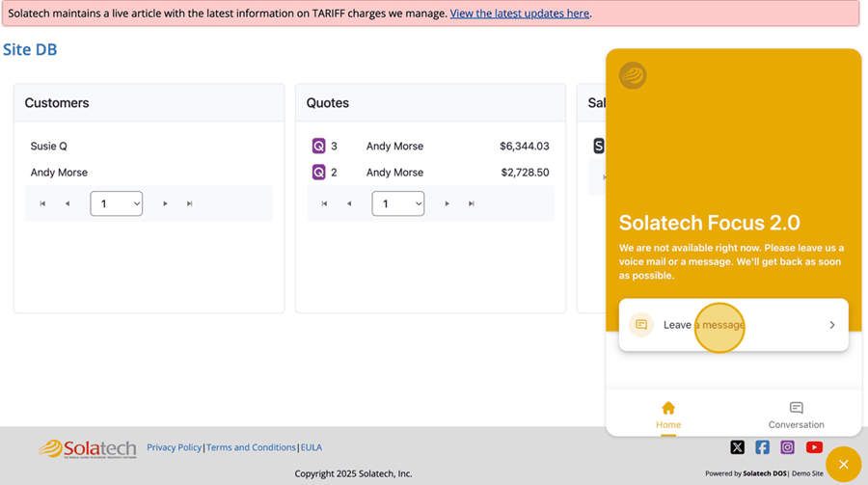
Task: Click quote amount $2,728.50
Action: coord(525,173)
